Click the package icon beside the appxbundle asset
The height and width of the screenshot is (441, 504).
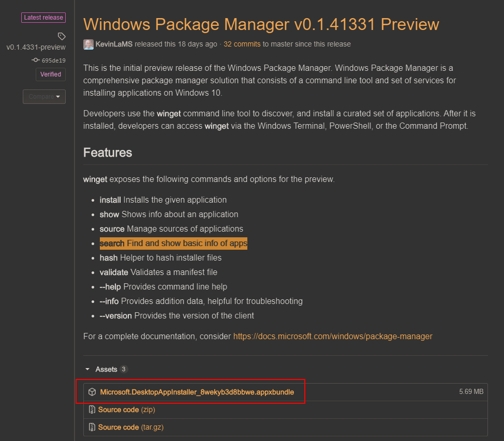(92, 392)
